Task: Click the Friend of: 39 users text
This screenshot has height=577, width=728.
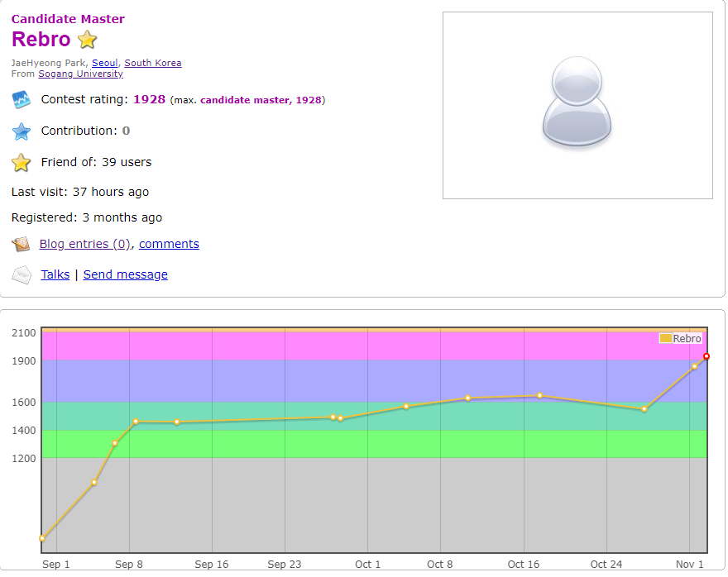Action: tap(96, 162)
